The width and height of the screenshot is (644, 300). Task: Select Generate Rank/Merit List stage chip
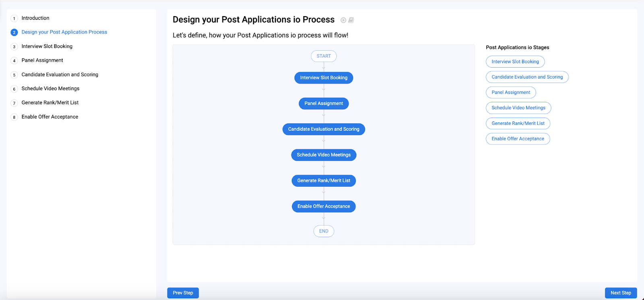click(518, 123)
